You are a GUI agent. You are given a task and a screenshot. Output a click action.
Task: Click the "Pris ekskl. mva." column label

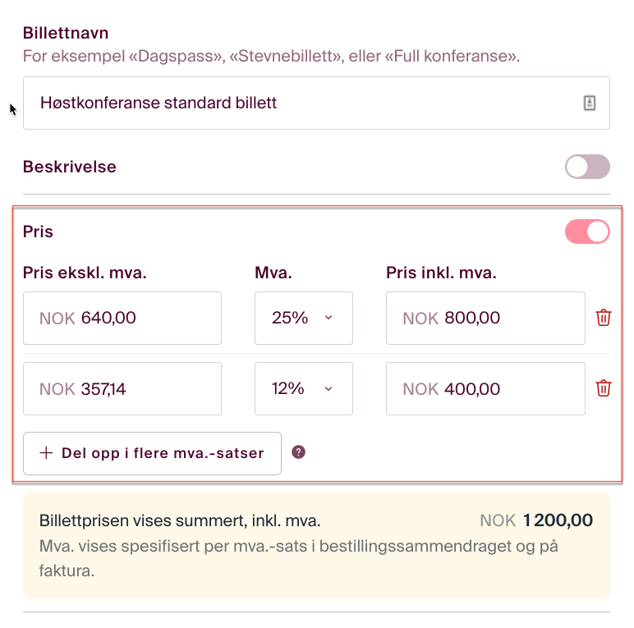coord(92,272)
